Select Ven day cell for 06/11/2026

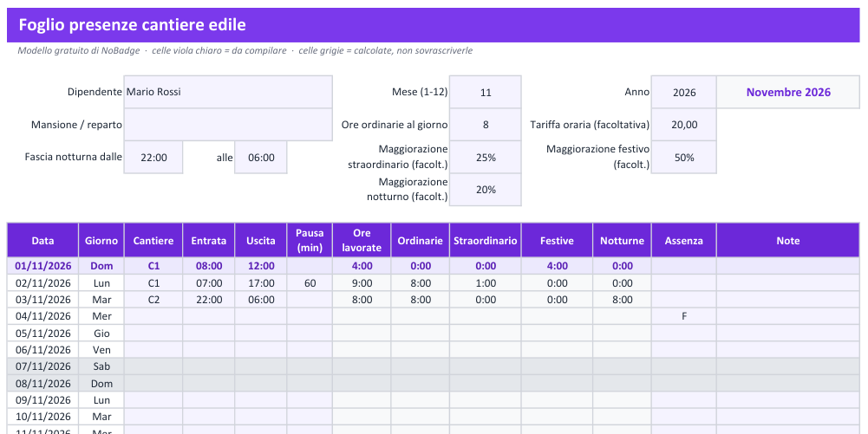point(101,349)
